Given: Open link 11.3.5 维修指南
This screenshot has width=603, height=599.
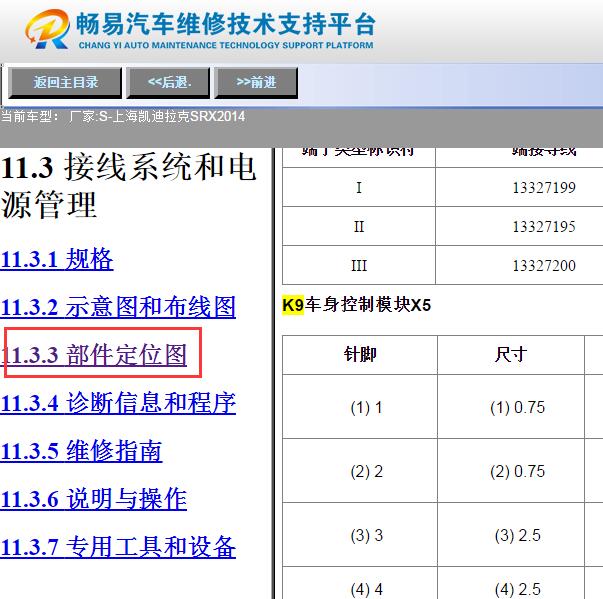Looking at the screenshot, I should [81, 451].
